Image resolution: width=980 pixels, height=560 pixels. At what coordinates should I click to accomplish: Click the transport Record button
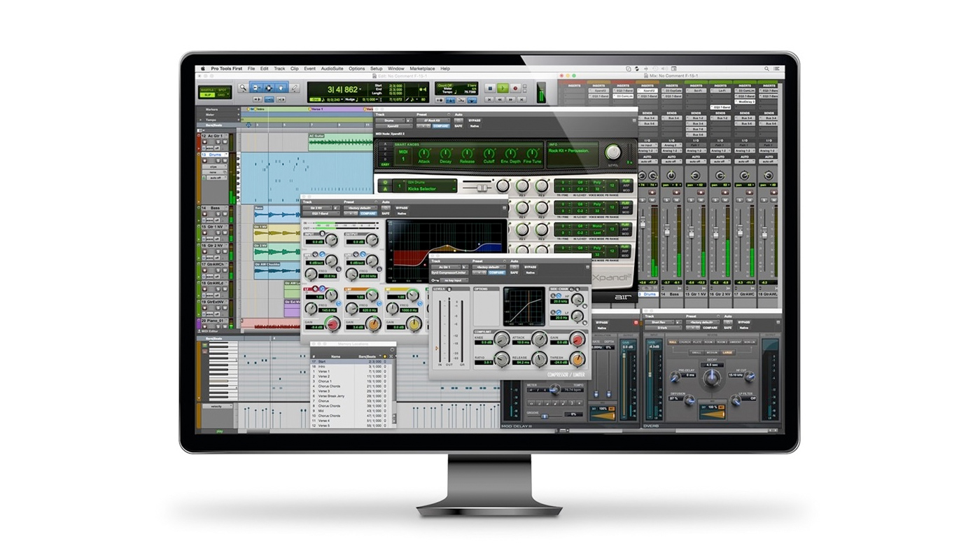click(x=515, y=88)
